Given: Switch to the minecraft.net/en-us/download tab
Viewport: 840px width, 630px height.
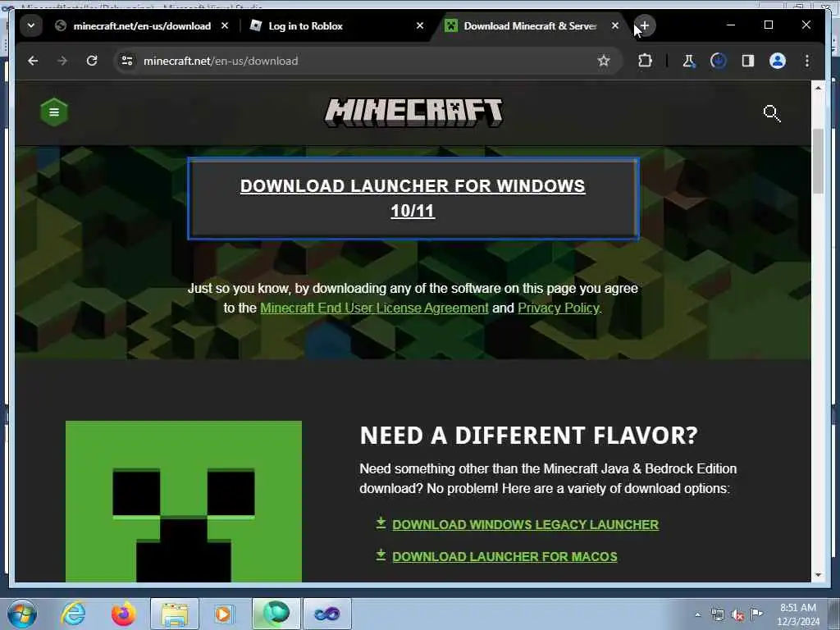Looking at the screenshot, I should tap(142, 25).
